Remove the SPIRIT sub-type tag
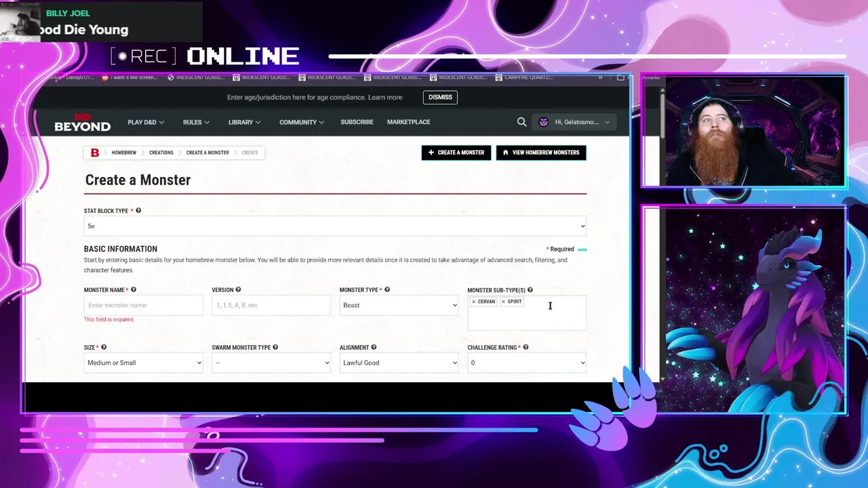 pyautogui.click(x=503, y=302)
